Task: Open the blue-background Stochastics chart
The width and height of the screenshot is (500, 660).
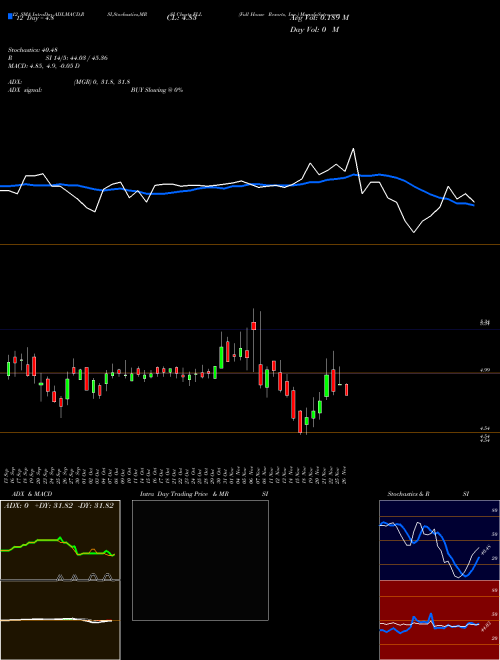Action: 439,540
